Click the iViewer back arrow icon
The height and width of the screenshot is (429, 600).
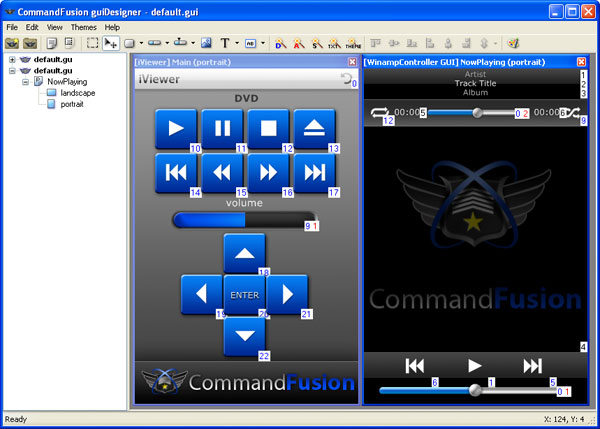coord(346,78)
